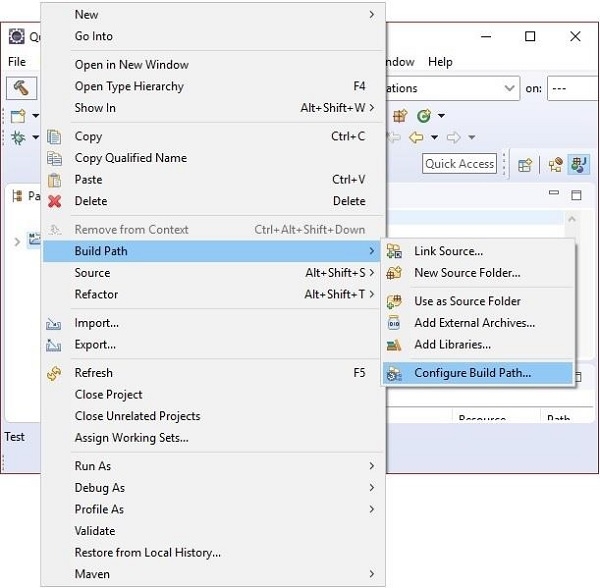Click the red Delete X icon
The width and height of the screenshot is (600, 588).
(54, 201)
